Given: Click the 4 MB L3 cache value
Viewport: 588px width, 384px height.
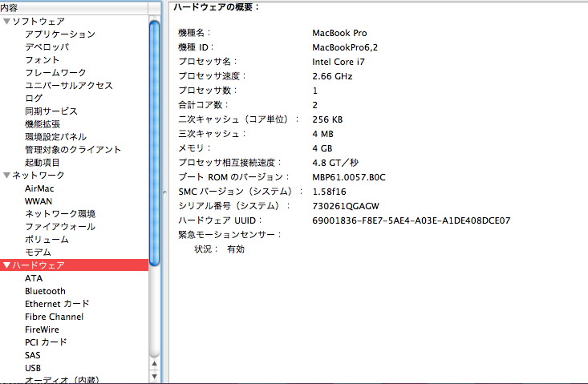Looking at the screenshot, I should tap(322, 134).
